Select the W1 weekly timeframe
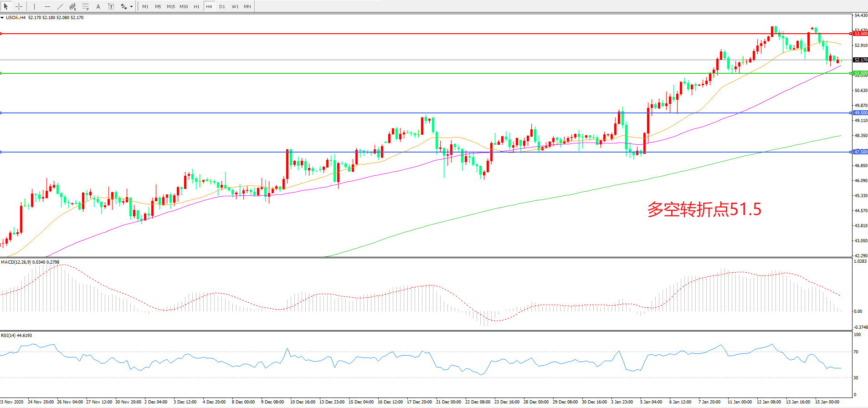This screenshot has width=868, height=408. pos(235,6)
